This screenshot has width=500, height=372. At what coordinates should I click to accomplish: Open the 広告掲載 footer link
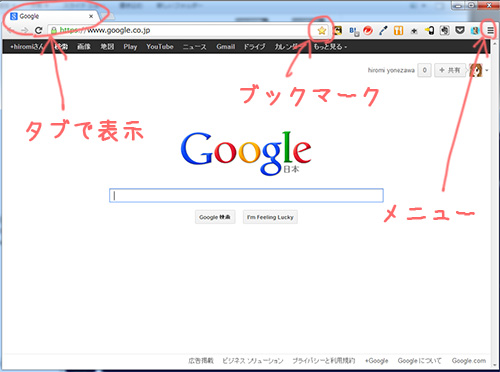201,361
